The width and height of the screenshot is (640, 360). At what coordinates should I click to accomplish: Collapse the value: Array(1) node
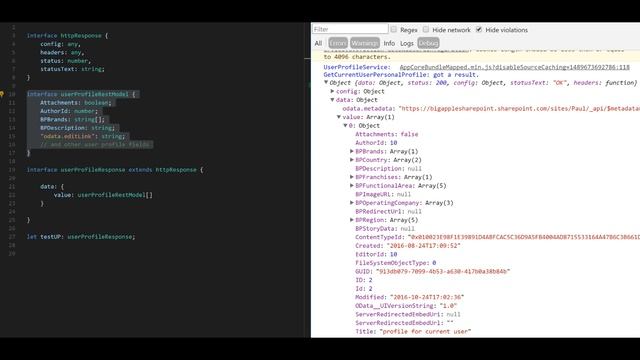pyautogui.click(x=339, y=117)
